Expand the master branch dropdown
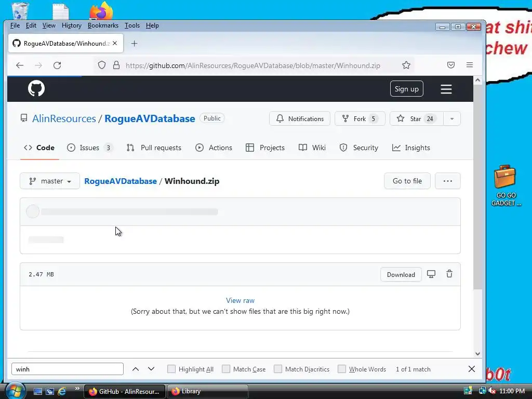This screenshot has width=532, height=399. [50, 181]
